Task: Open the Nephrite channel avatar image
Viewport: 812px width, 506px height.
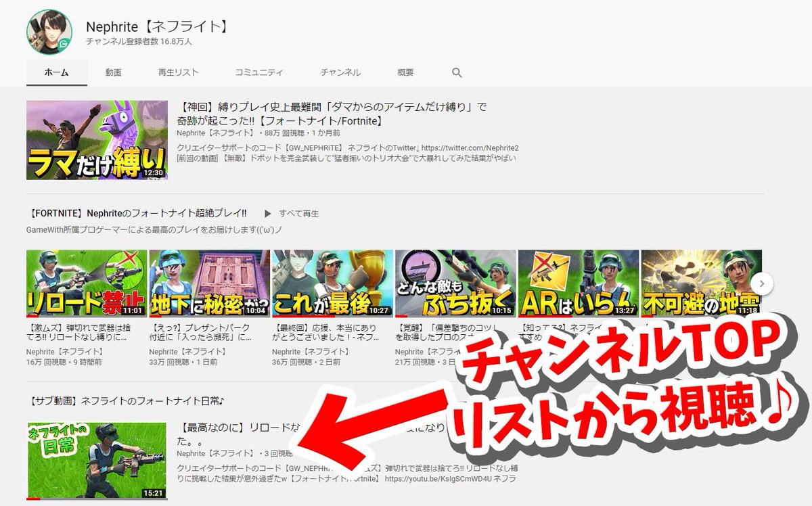Action: (x=49, y=32)
